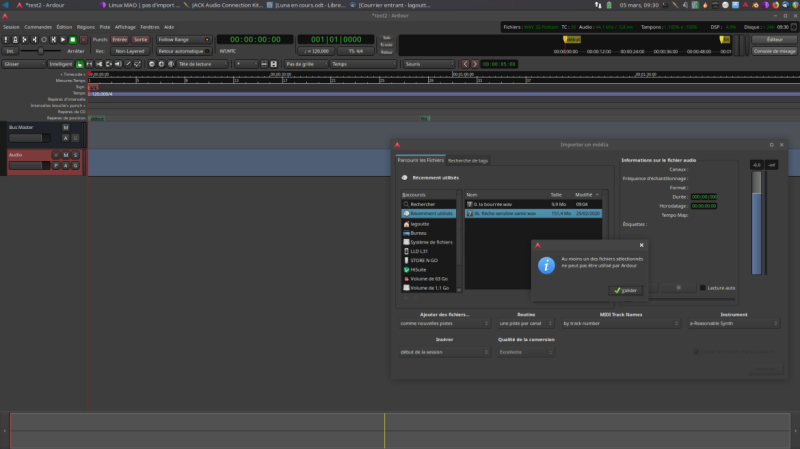Select the Intelligent edit mode button
Image resolution: width=800 pixels, height=449 pixels.
pyautogui.click(x=61, y=63)
